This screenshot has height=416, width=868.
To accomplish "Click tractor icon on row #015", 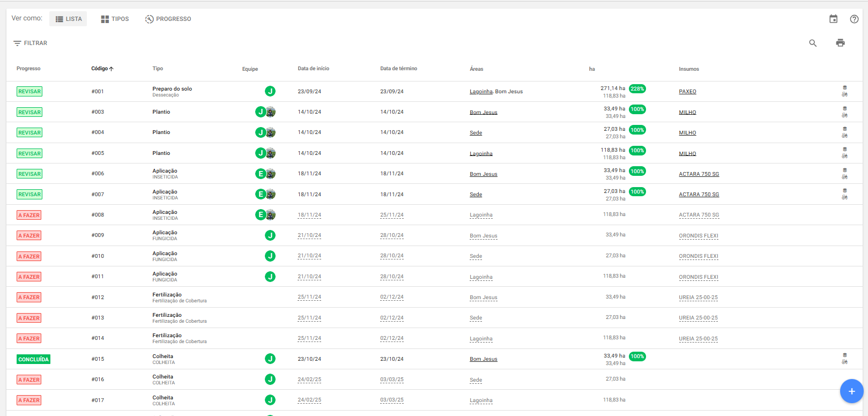I will tap(844, 362).
